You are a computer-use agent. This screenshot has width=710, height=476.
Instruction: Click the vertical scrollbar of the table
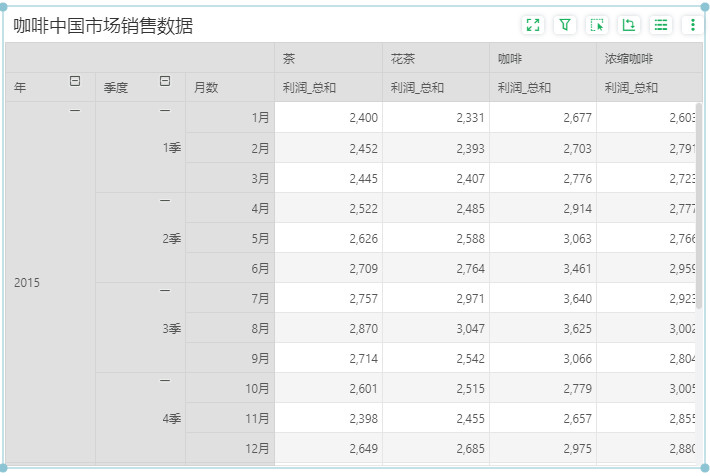click(699, 206)
